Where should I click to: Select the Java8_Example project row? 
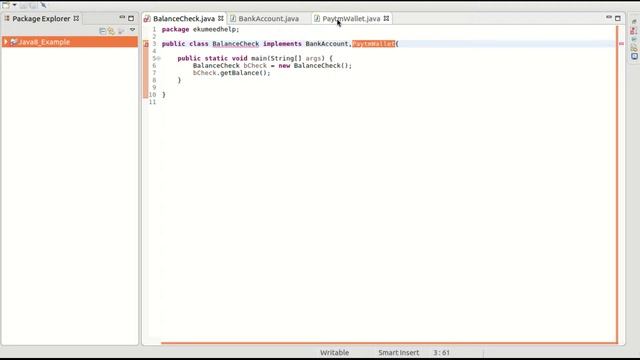[x=70, y=42]
